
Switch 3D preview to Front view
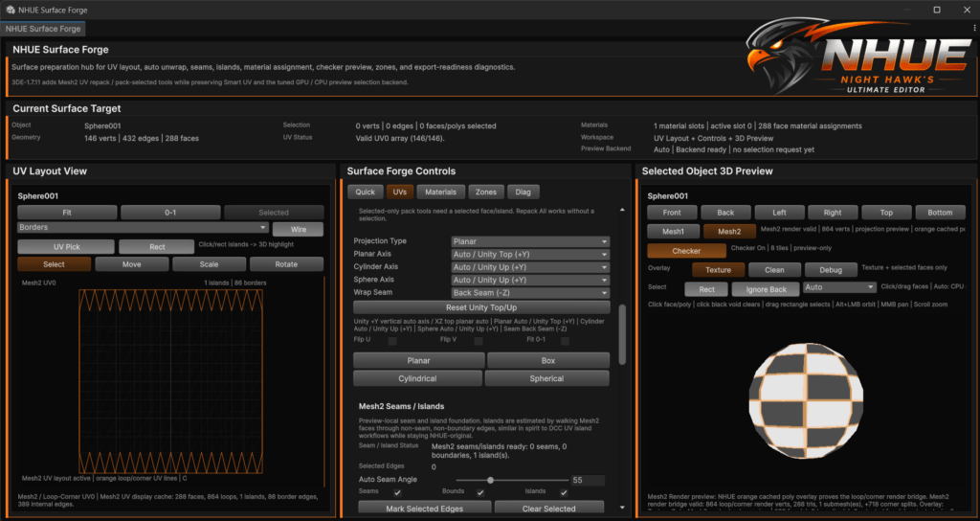click(x=672, y=213)
